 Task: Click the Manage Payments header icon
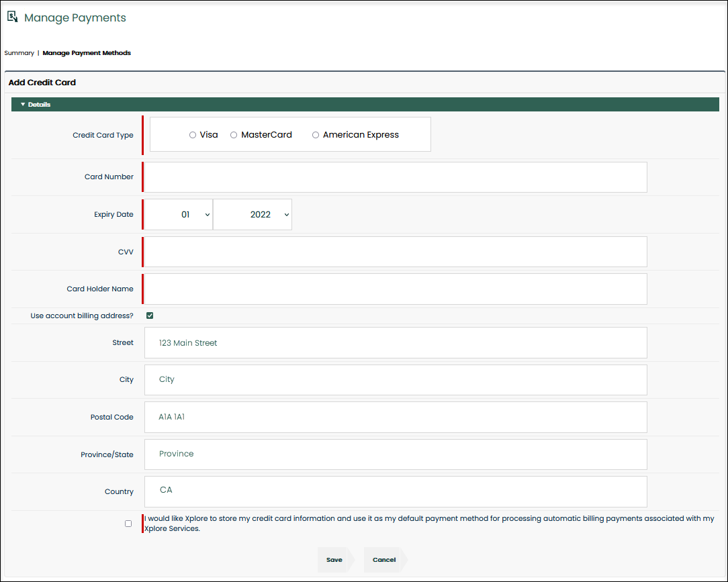(12, 17)
